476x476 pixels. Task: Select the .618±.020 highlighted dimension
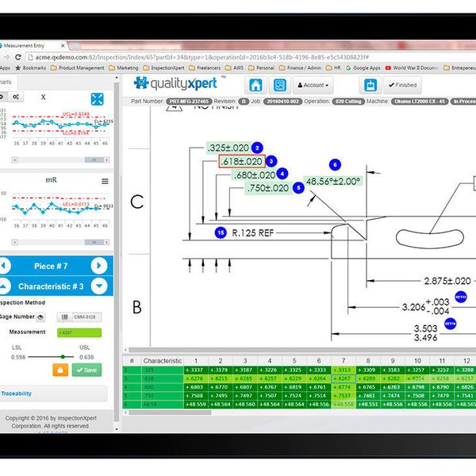[x=242, y=161]
